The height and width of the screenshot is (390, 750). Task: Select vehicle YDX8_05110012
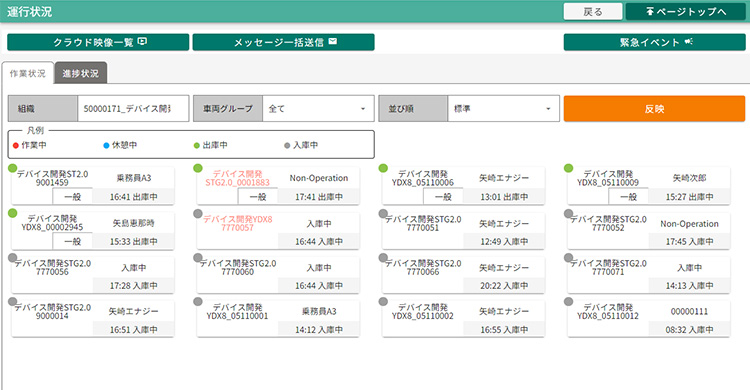pos(608,312)
